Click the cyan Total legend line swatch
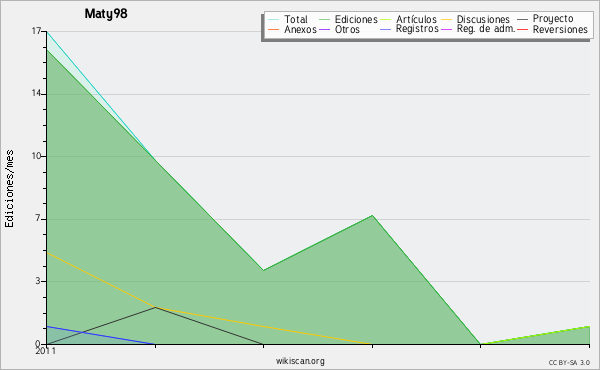 (x=273, y=20)
